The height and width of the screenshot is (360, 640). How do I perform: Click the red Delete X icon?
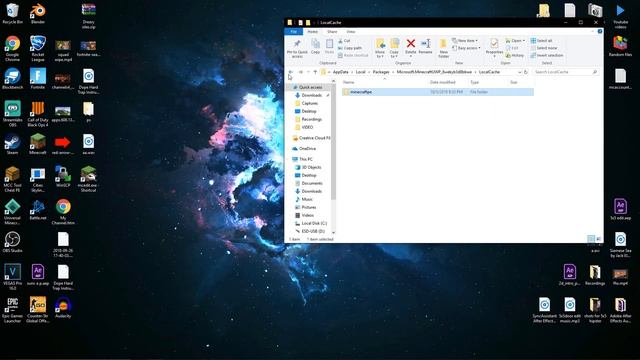coord(411,43)
